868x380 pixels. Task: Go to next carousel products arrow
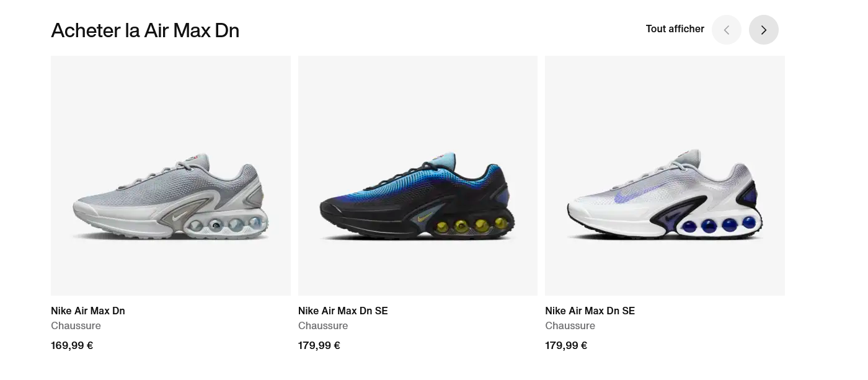[x=763, y=30]
